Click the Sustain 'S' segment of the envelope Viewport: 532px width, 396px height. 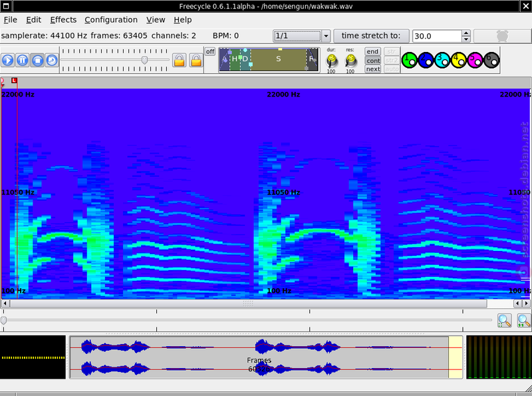278,59
